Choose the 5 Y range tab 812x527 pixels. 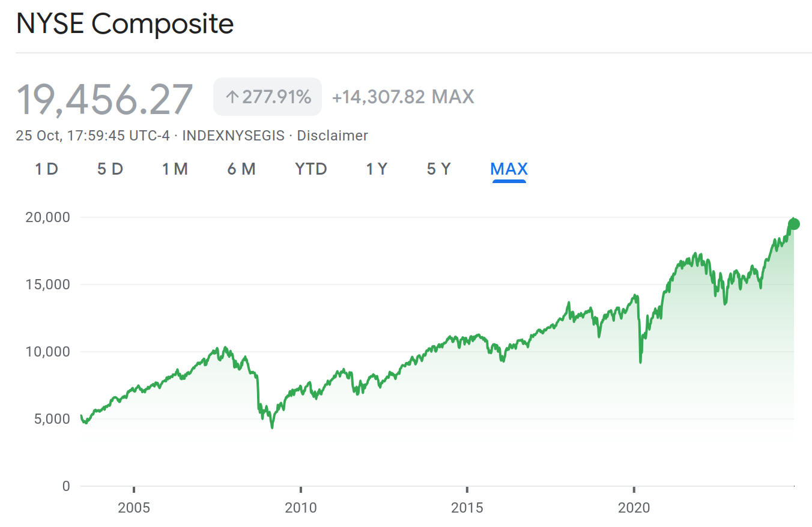point(438,169)
